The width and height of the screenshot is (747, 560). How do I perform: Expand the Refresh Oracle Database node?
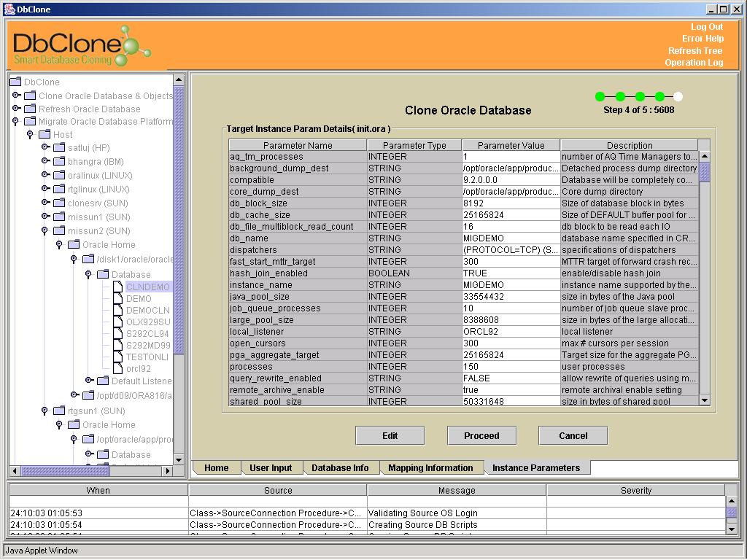click(x=16, y=109)
